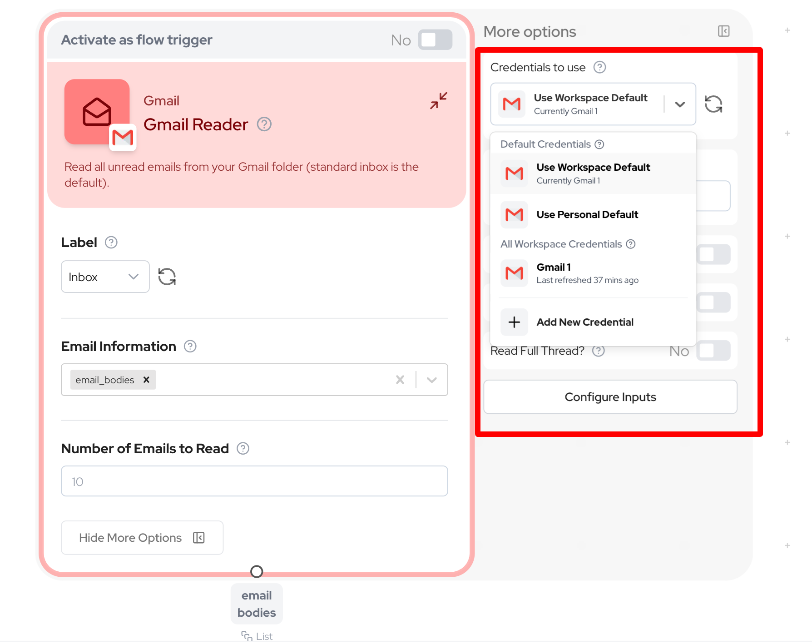
Task: Expand the Email Information dropdown
Action: coord(432,380)
